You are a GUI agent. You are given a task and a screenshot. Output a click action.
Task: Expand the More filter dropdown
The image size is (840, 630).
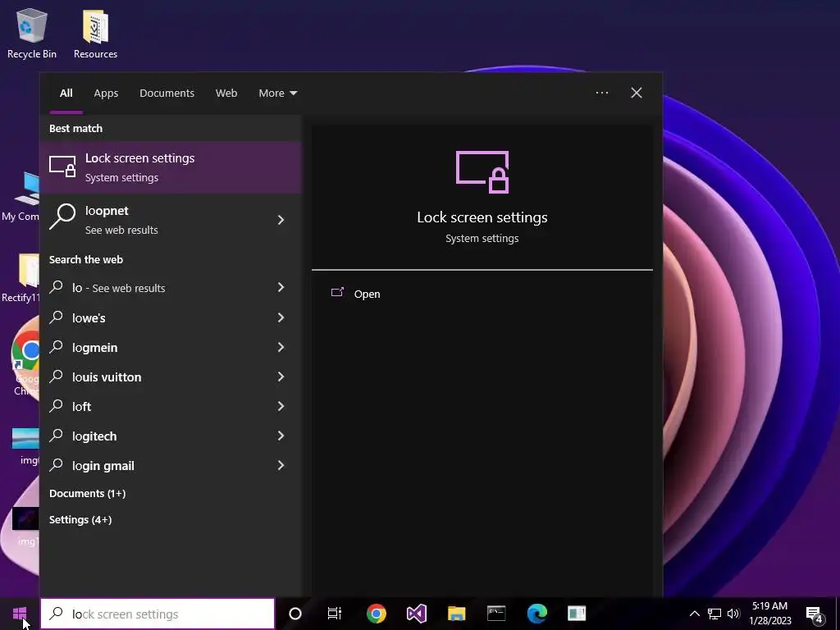coord(277,94)
